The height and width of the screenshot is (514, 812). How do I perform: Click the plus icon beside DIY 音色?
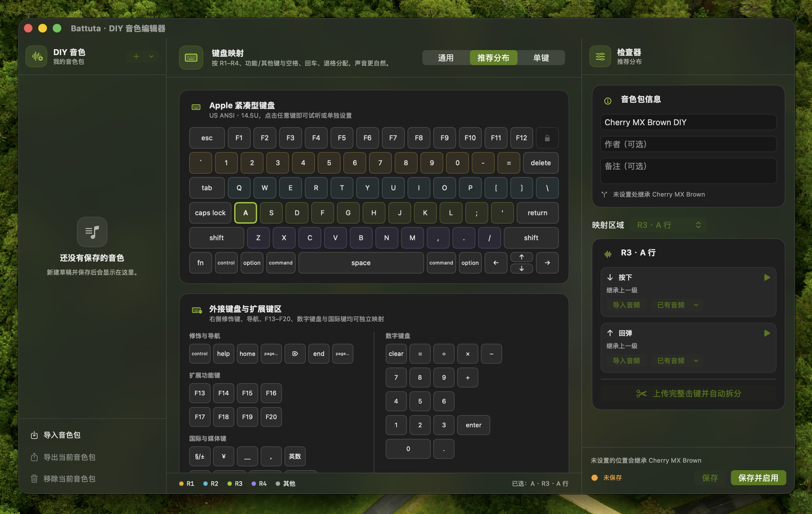pos(136,56)
